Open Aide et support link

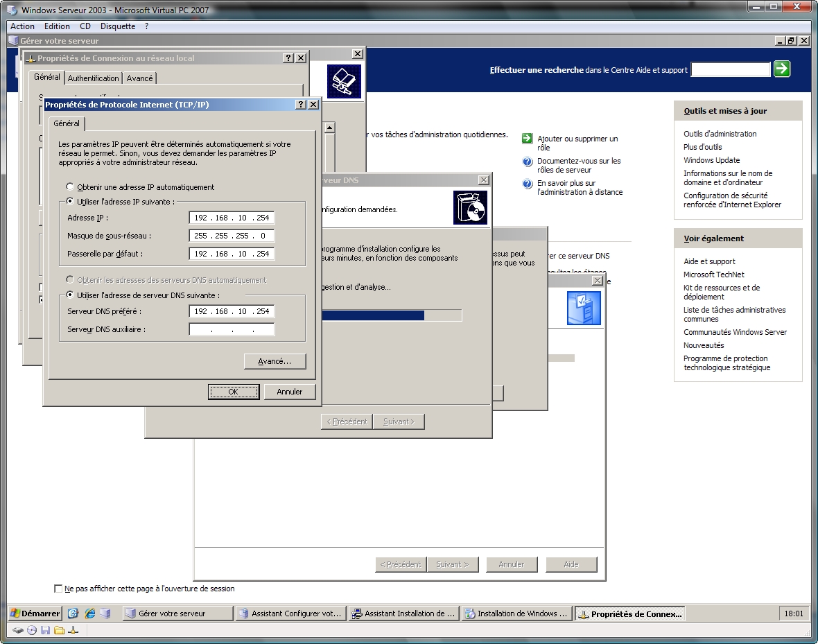point(709,261)
